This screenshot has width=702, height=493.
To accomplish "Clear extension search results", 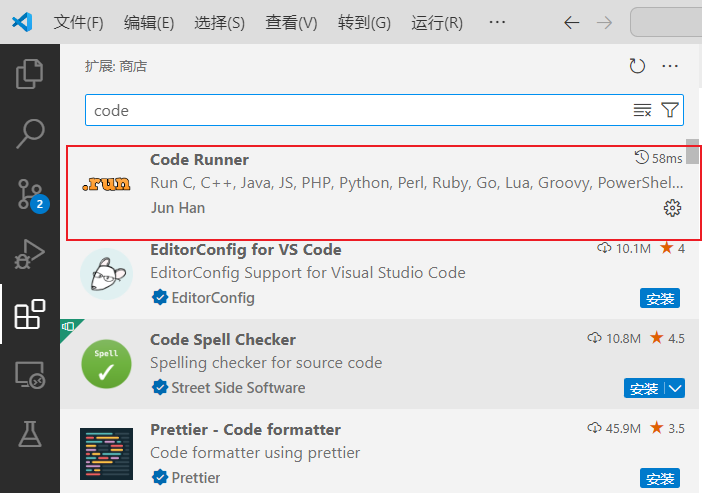I will (x=642, y=110).
